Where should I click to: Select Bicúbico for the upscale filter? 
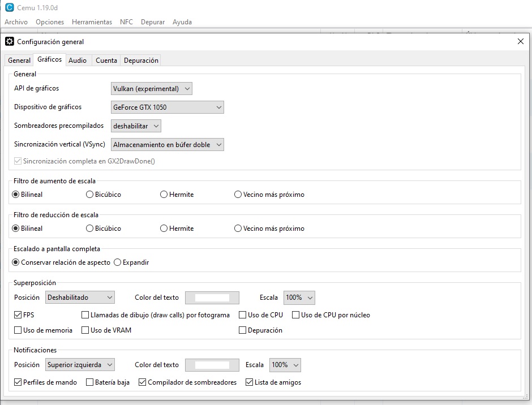(90, 195)
